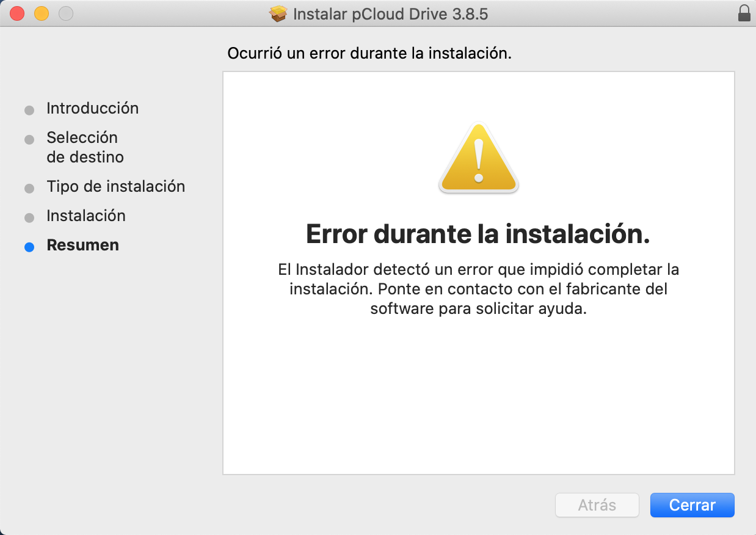Viewport: 756px width, 535px height.
Task: Click the gray bullet next to Tipo de instalación
Action: 29,189
